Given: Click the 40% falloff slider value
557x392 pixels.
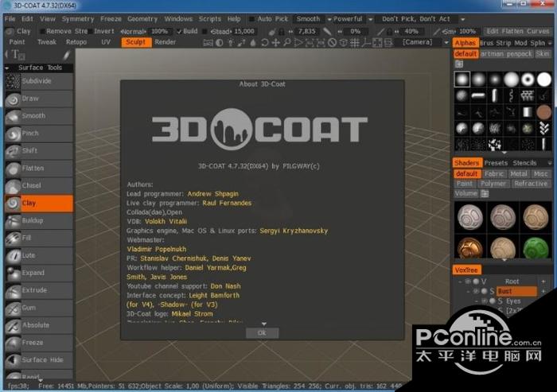Looking at the screenshot, I should [411, 31].
